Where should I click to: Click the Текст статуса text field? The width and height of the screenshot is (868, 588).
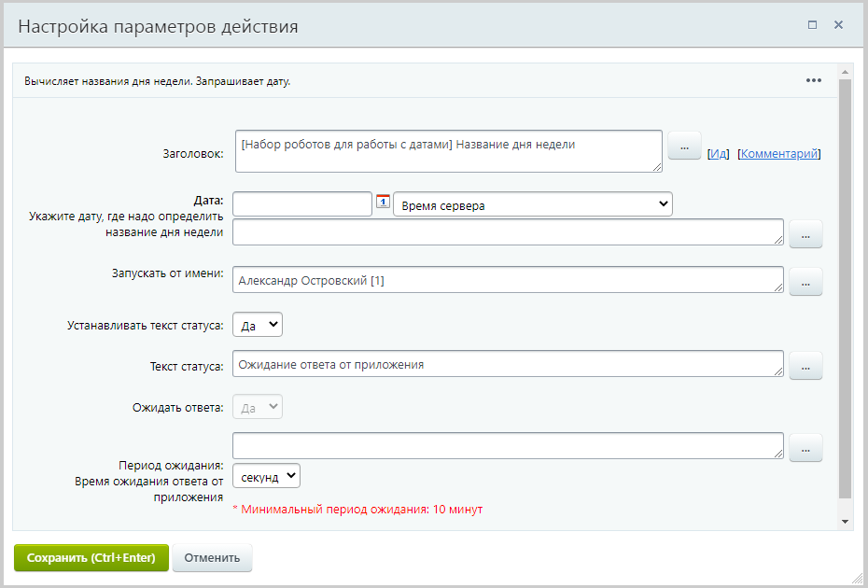(508, 365)
